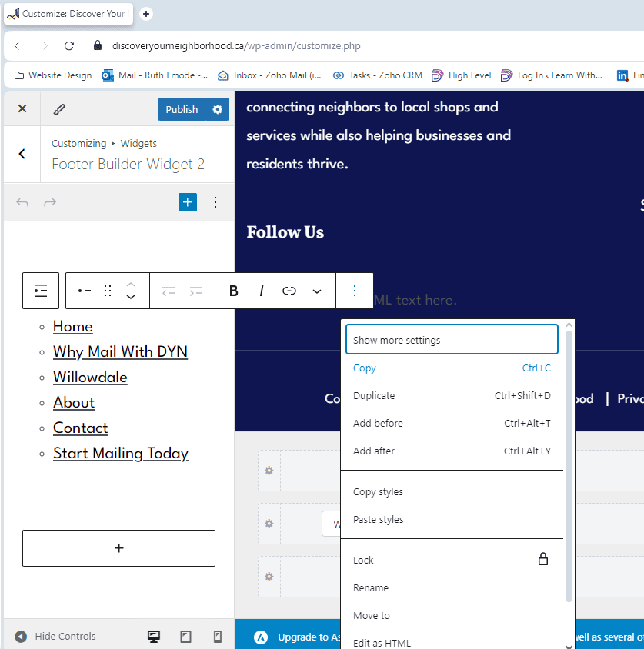Insert a link using the link icon

[289, 291]
